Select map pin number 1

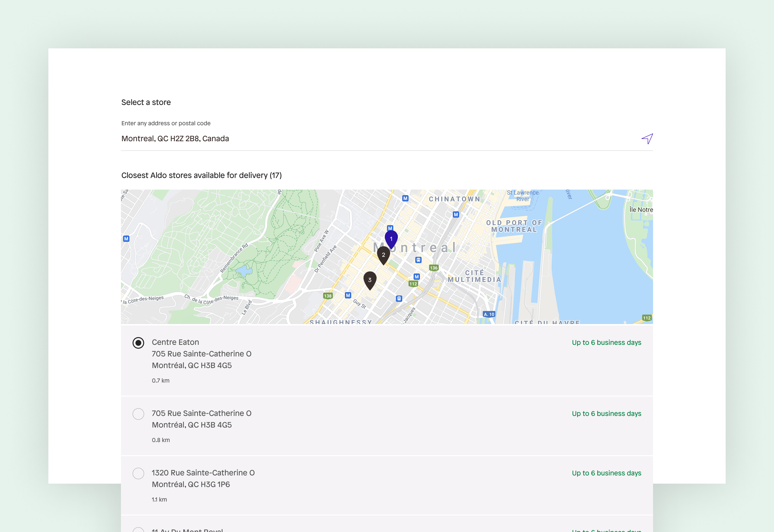click(x=391, y=239)
